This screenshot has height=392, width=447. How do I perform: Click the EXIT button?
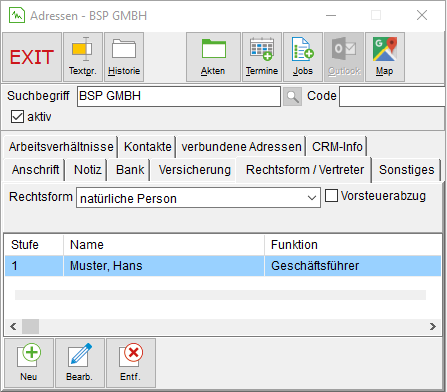32,57
